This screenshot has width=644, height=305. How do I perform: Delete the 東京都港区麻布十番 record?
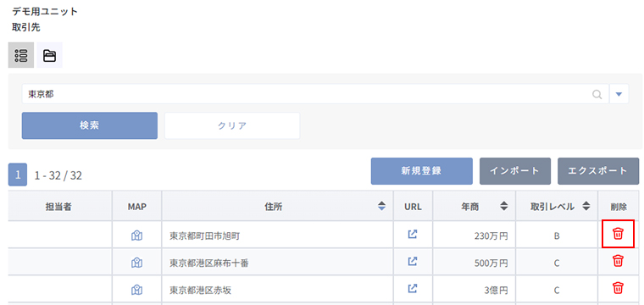click(x=618, y=261)
